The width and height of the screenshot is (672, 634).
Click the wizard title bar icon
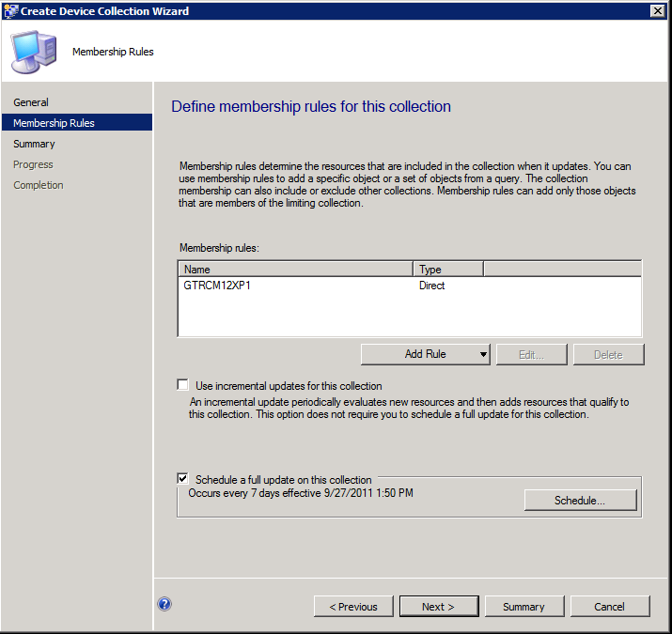click(10, 10)
